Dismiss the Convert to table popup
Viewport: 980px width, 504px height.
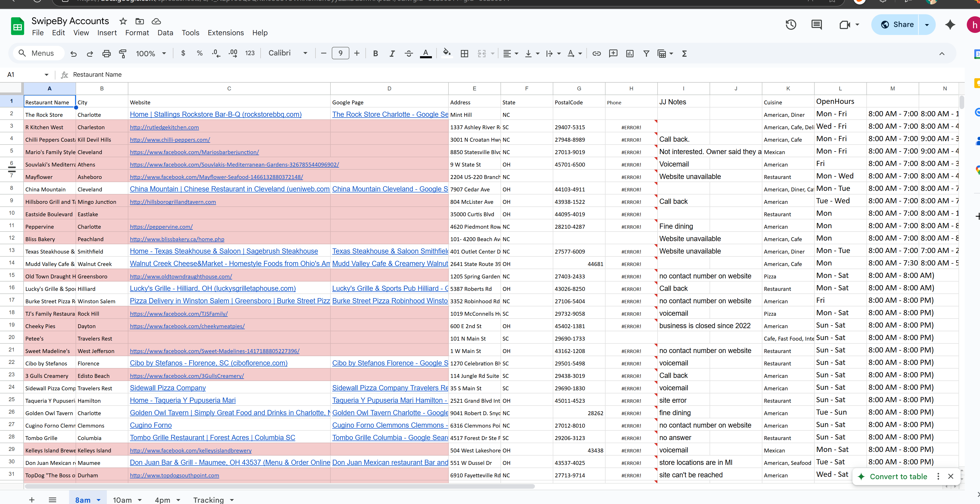tap(951, 477)
